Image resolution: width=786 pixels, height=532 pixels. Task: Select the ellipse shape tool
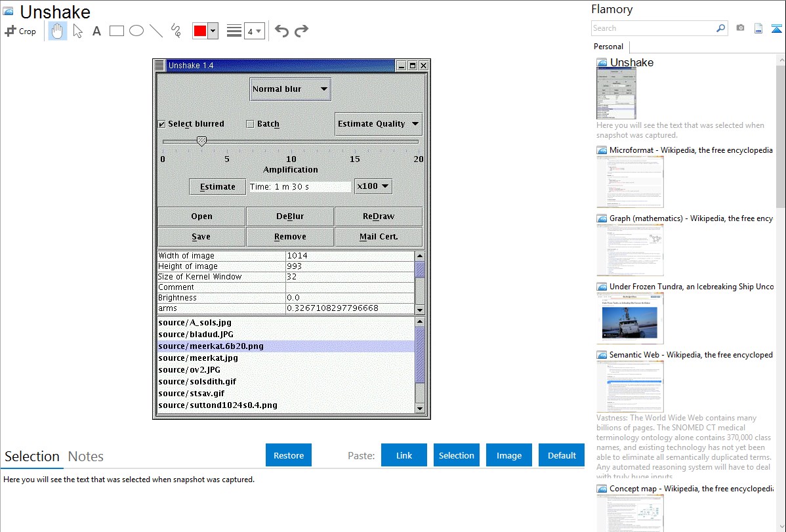136,31
